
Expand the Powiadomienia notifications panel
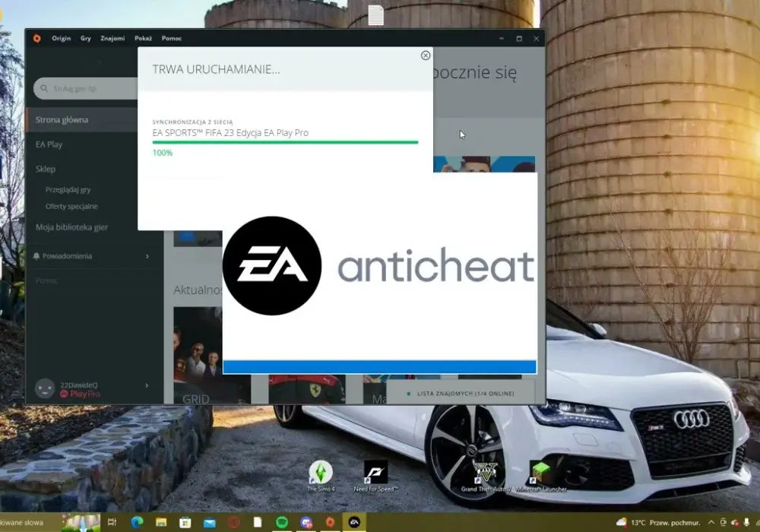click(x=92, y=256)
